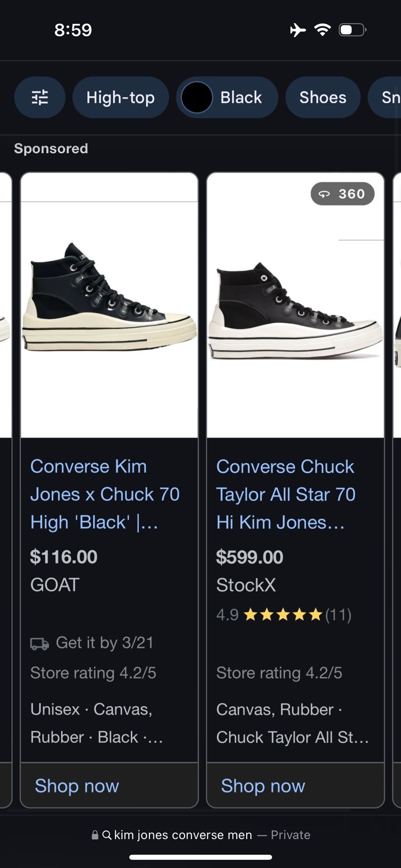The width and height of the screenshot is (401, 868).
Task: Select the StockX seller name
Action: [x=246, y=584]
